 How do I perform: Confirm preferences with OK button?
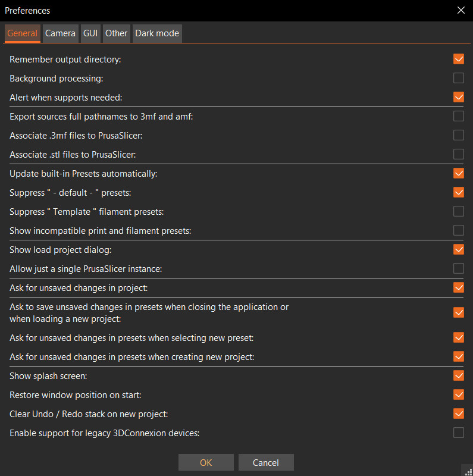pos(206,462)
